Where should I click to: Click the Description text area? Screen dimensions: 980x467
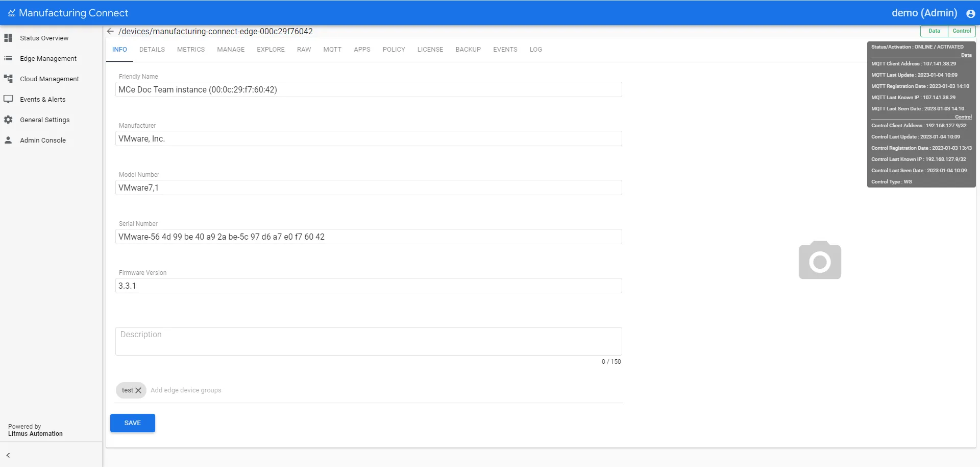pos(369,341)
